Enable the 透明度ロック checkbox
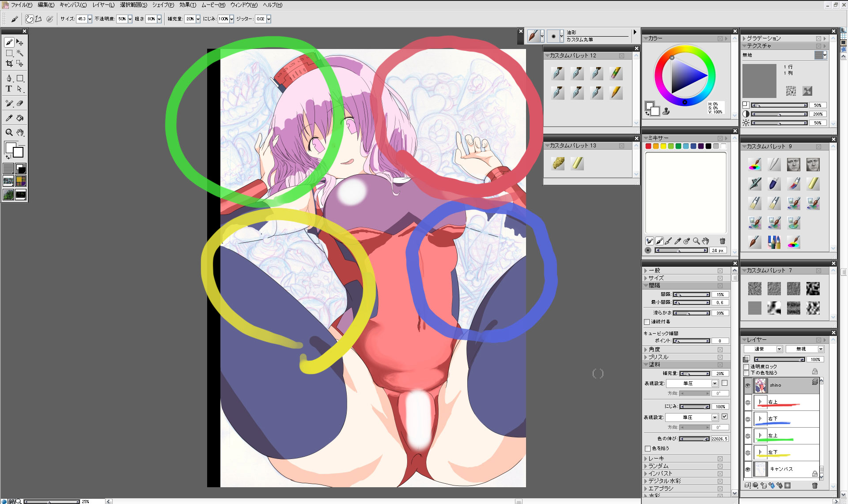Viewport: 848px width, 504px height. [746, 366]
